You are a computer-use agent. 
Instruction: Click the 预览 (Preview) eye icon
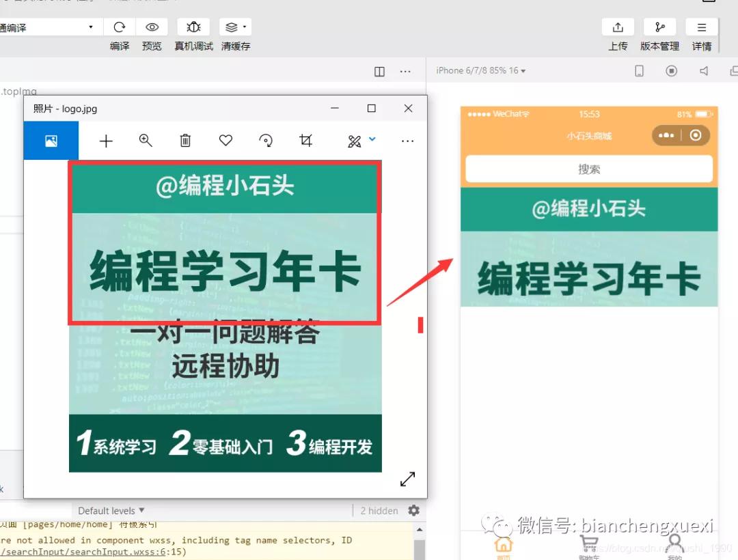[x=152, y=27]
